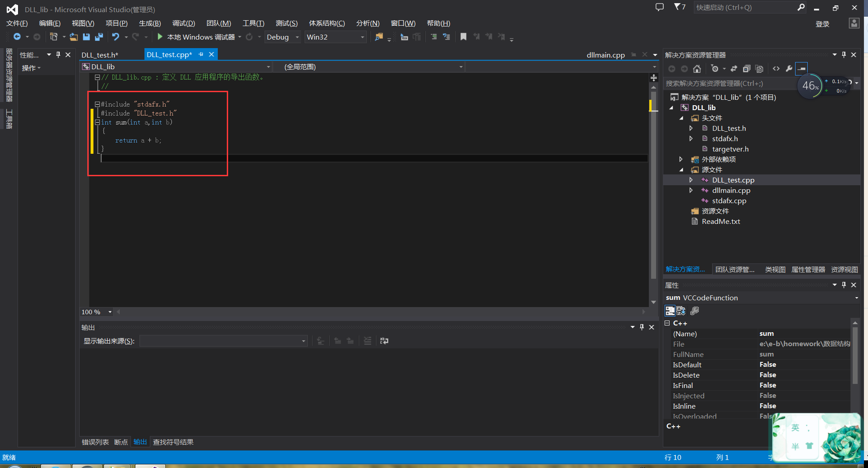Click the feedback speech bubble icon in the title bar
The height and width of the screenshot is (468, 868).
660,7
